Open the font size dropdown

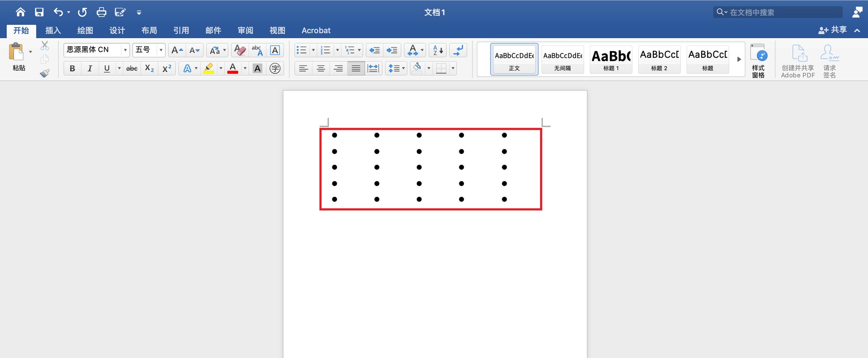click(x=160, y=50)
